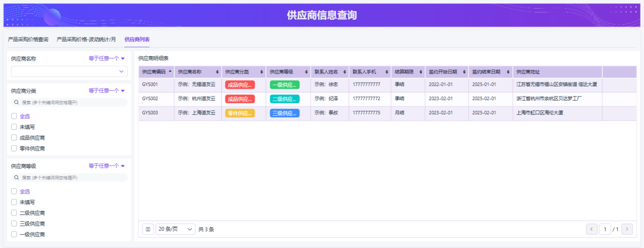The image size is (644, 248).
Task: Check 零件供应商 checkbox
Action: click(14, 148)
